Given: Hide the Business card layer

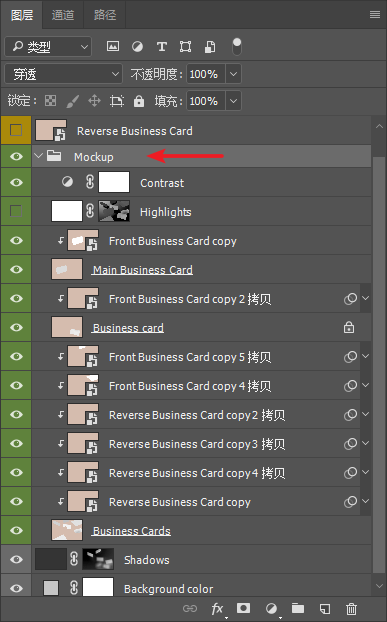Looking at the screenshot, I should (16, 327).
